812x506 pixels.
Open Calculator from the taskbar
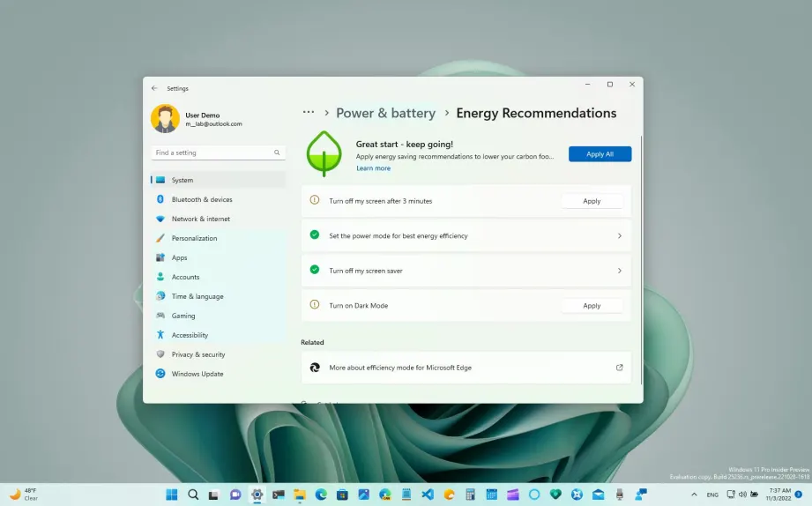(470, 495)
